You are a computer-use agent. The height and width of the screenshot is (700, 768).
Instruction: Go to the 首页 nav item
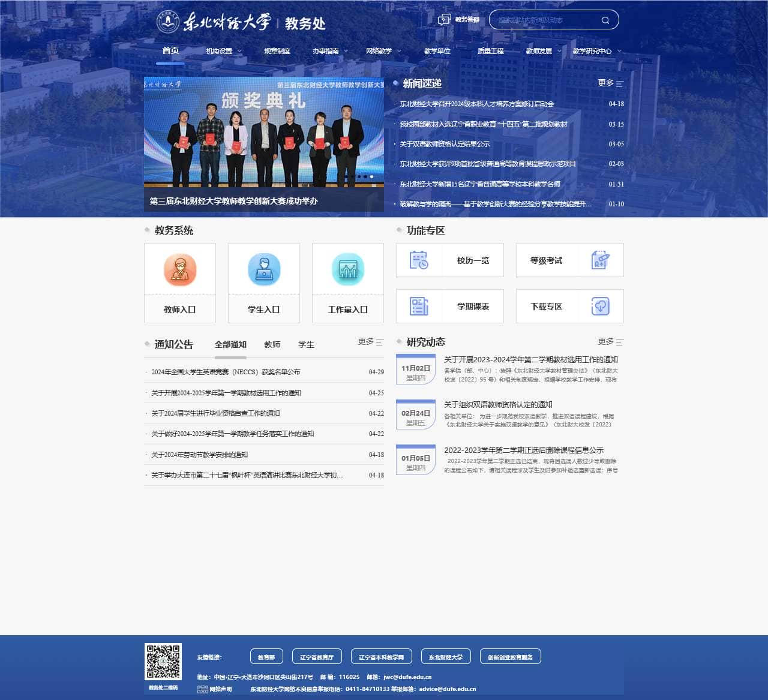tap(170, 50)
